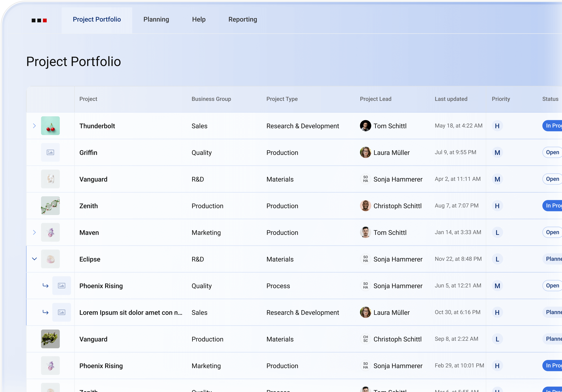This screenshot has width=562, height=392.
Task: Click the H priority badge on Thunderbolt
Action: click(497, 125)
